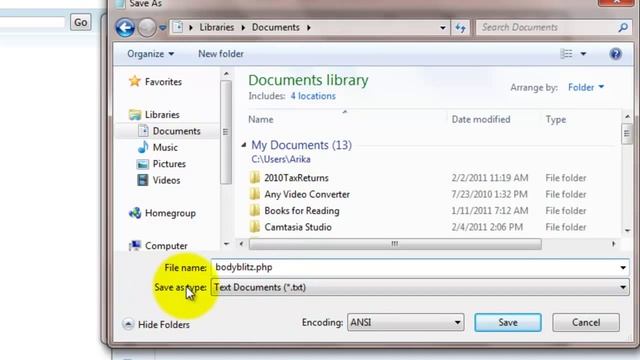
Task: Click file list scroll up arrow
Action: 627,117
